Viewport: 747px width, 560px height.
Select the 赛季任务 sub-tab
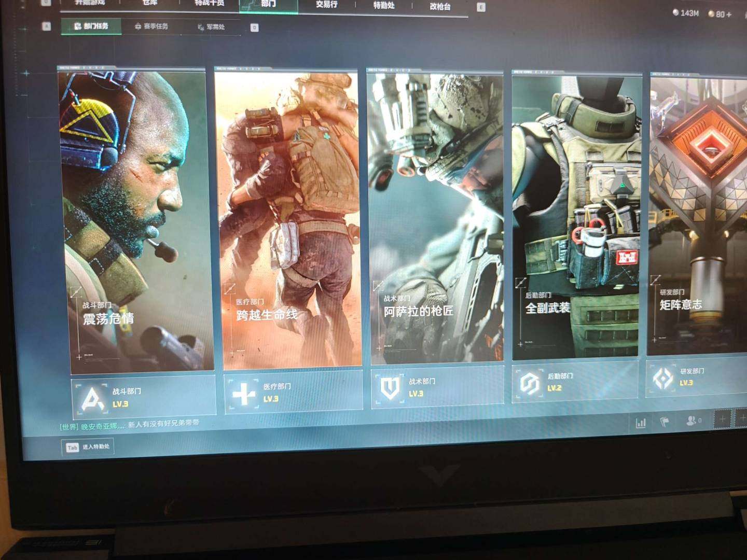coord(151,26)
